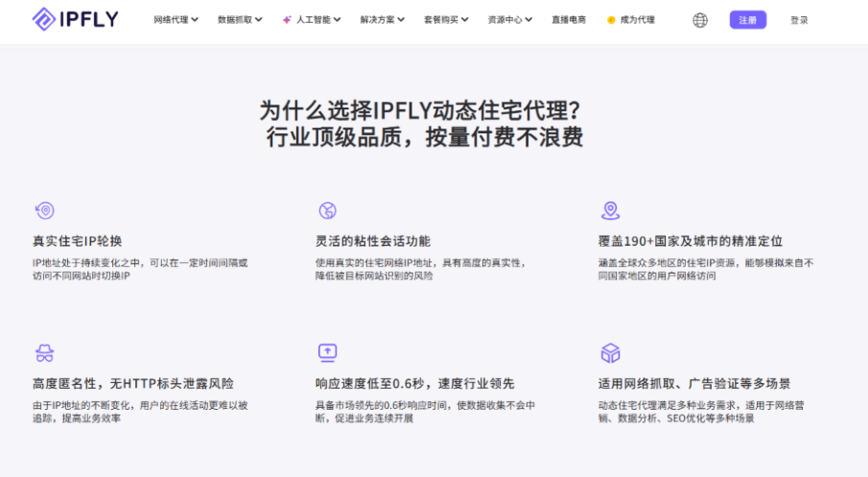Click the description starting IP地址处于持续变化之中

(x=140, y=270)
